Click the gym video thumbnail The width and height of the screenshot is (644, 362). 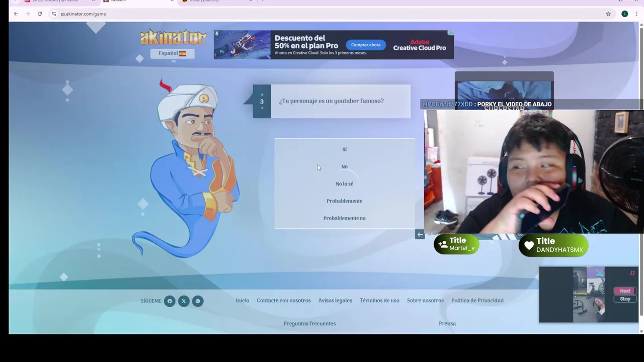pos(589,295)
